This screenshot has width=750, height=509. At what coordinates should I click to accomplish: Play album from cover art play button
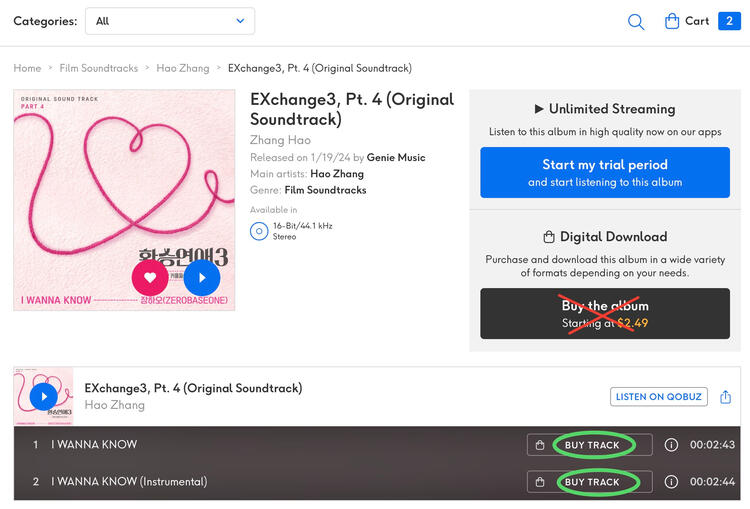(x=201, y=277)
